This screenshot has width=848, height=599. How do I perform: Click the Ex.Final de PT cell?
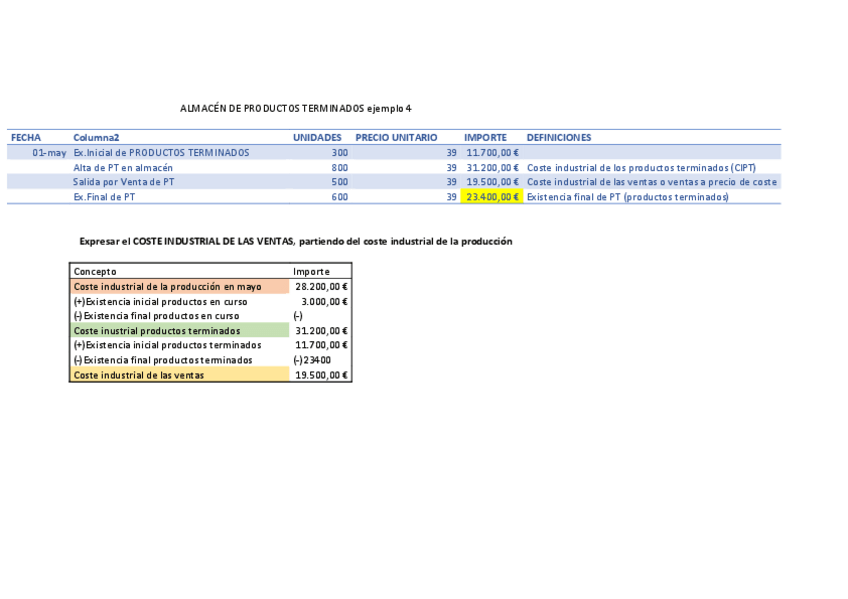coord(104,197)
